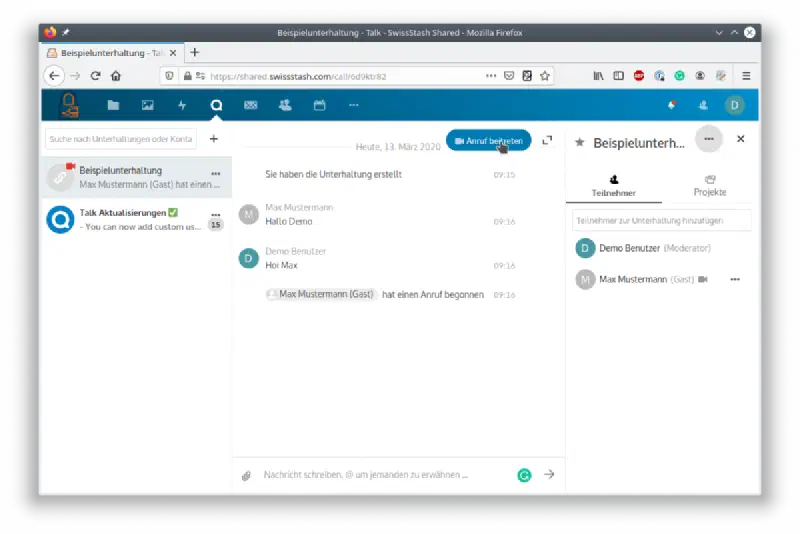Expand more apps ellipsis in header
The height and width of the screenshot is (534, 800).
click(354, 105)
